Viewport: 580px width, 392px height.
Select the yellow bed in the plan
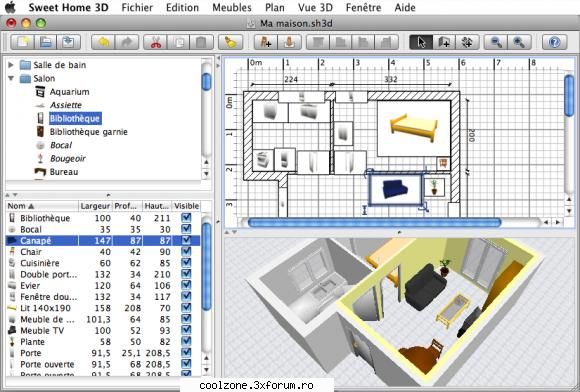(414, 128)
